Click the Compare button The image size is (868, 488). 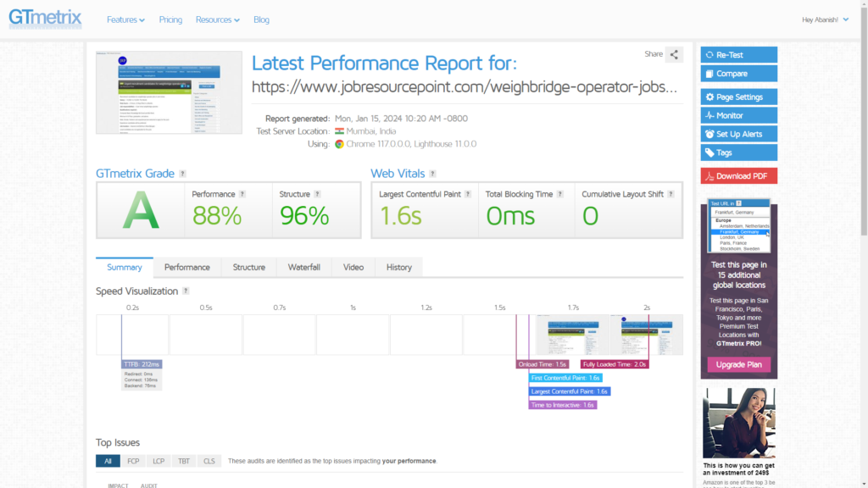[738, 74]
